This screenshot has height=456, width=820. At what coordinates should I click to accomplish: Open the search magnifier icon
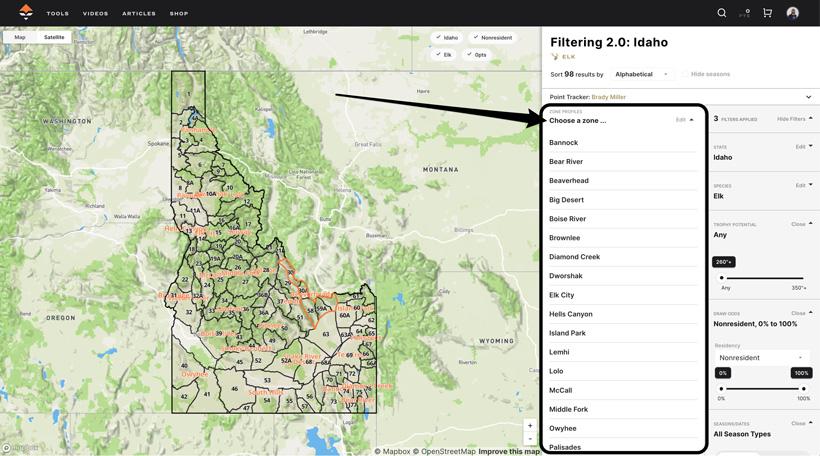[721, 13]
